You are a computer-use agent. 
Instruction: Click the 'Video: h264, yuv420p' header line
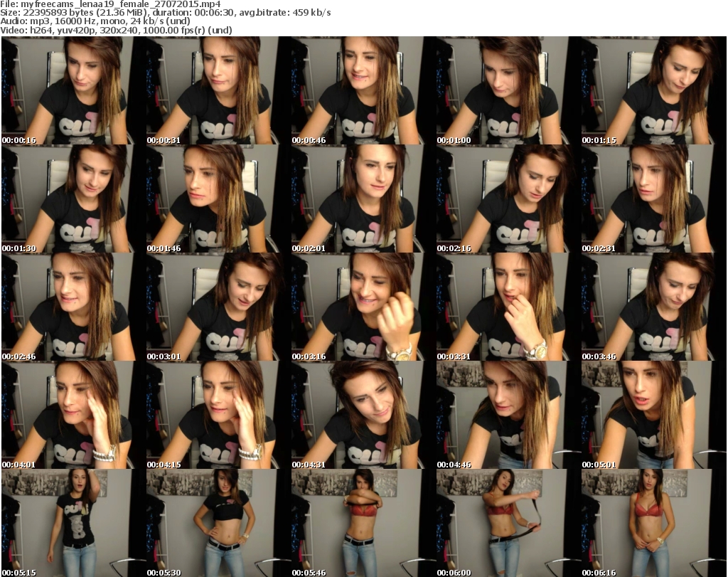(x=116, y=30)
